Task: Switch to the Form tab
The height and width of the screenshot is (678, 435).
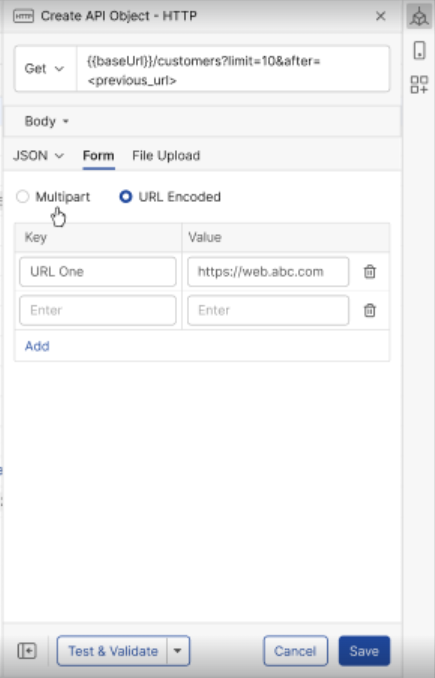Action: click(x=99, y=156)
